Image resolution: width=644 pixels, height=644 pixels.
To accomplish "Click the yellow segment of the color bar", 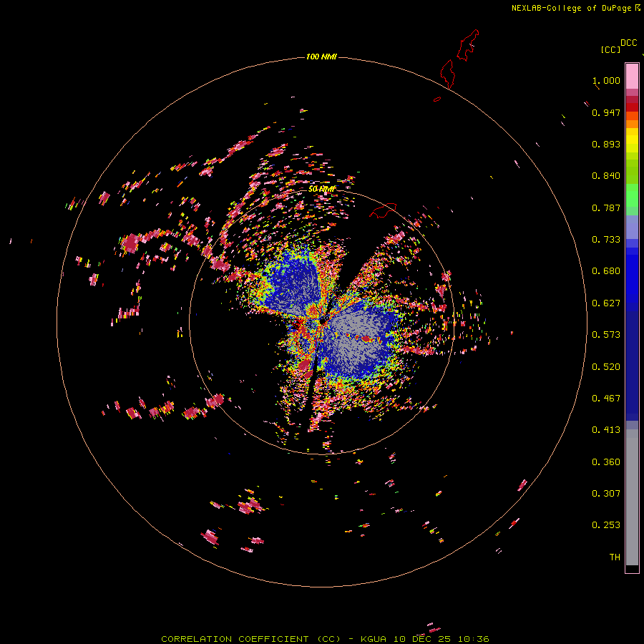I will coord(632,140).
